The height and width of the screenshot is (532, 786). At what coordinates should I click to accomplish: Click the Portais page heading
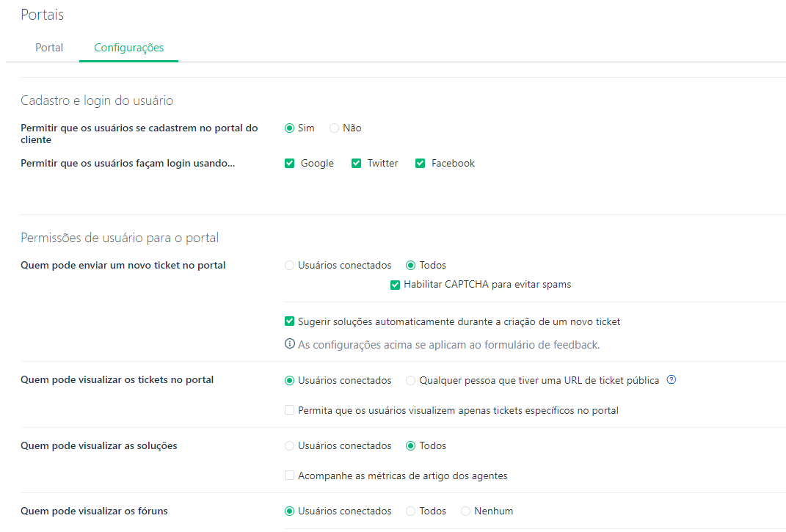coord(42,14)
